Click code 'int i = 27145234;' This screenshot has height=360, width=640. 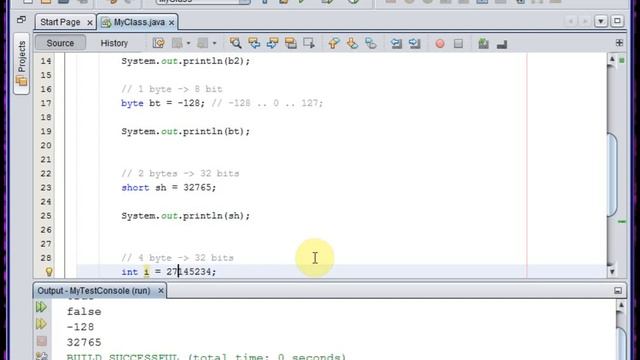169,272
